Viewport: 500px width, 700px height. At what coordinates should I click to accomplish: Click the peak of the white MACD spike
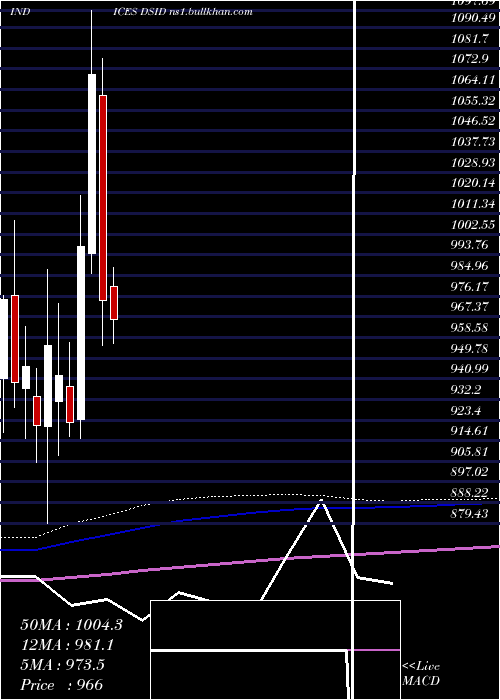321,502
